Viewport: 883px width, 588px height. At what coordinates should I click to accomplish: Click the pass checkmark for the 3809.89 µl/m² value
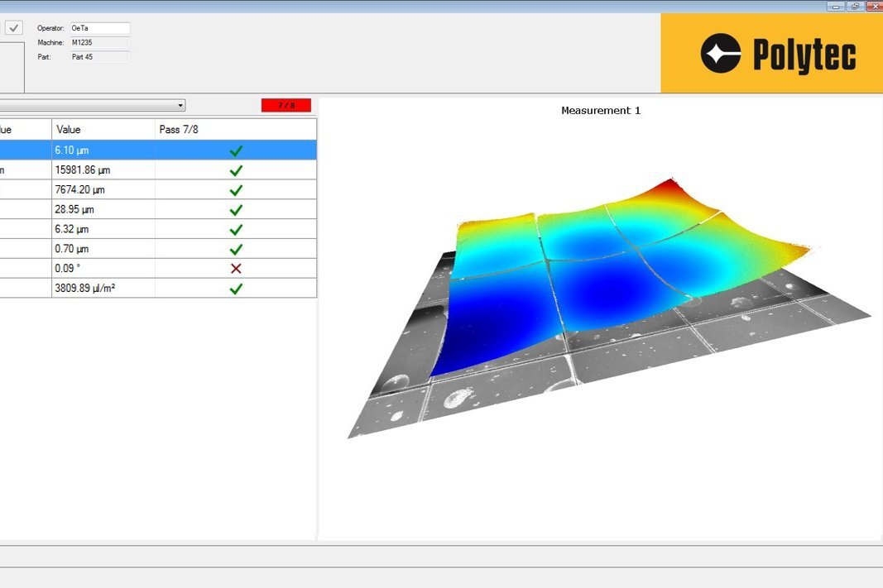[236, 288]
